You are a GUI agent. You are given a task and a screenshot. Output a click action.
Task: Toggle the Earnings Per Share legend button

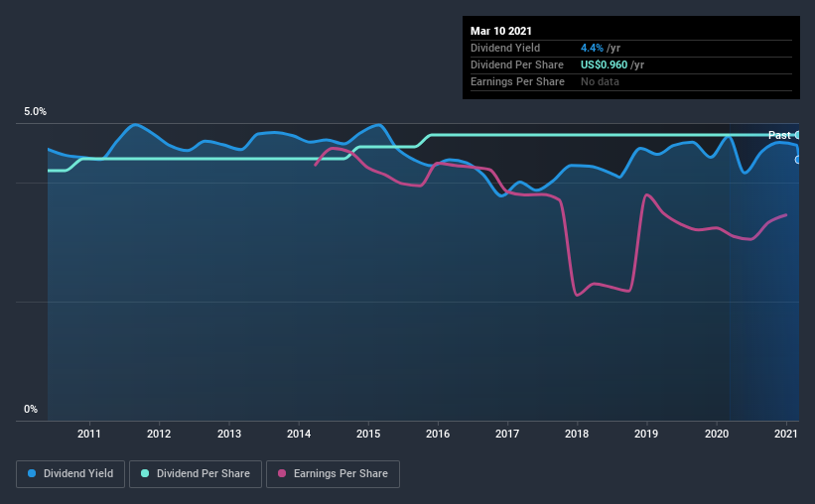pyautogui.click(x=333, y=474)
